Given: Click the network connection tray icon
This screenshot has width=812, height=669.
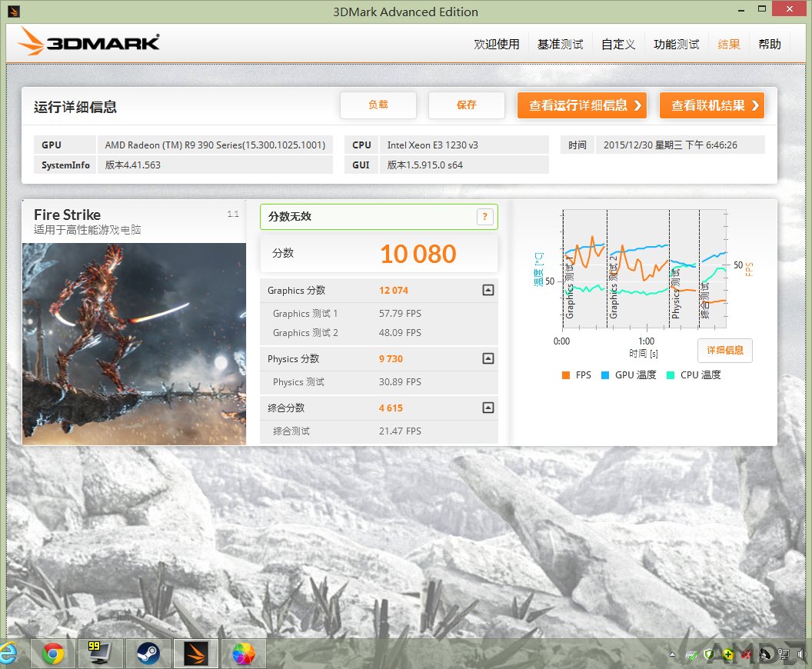Looking at the screenshot, I should coord(784,655).
